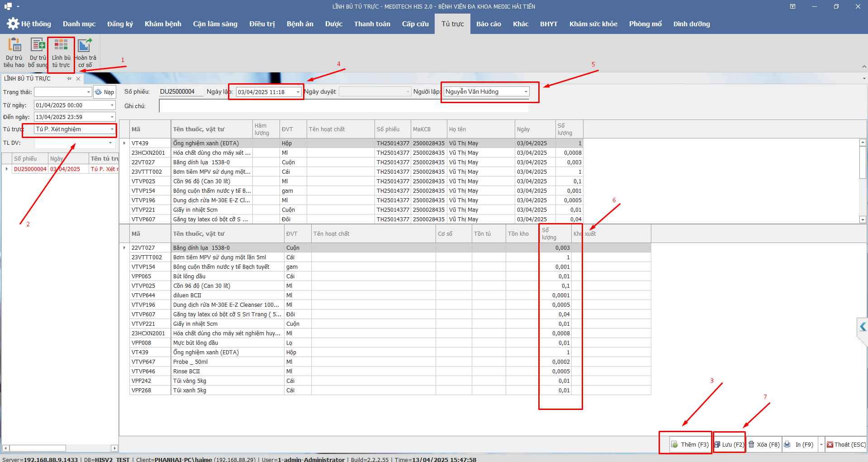Pin the Lĩnh bù tủ trực panel
868x462 pixels.
coord(69,79)
